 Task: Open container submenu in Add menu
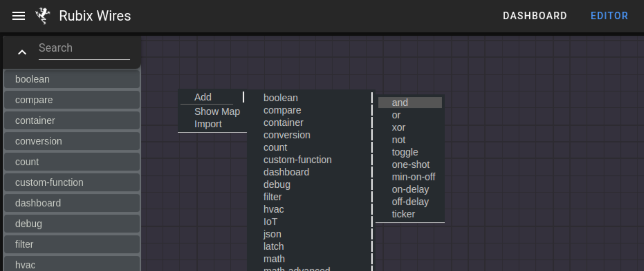[311, 123]
